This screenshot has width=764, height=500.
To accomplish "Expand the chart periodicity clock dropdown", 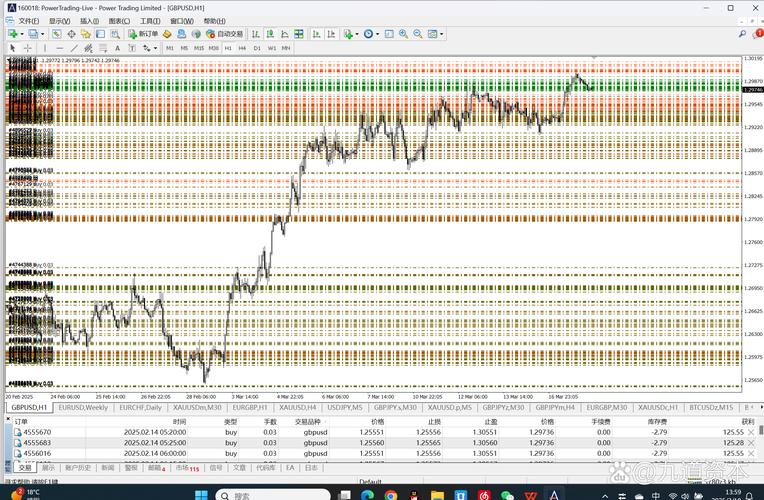I will [377, 34].
